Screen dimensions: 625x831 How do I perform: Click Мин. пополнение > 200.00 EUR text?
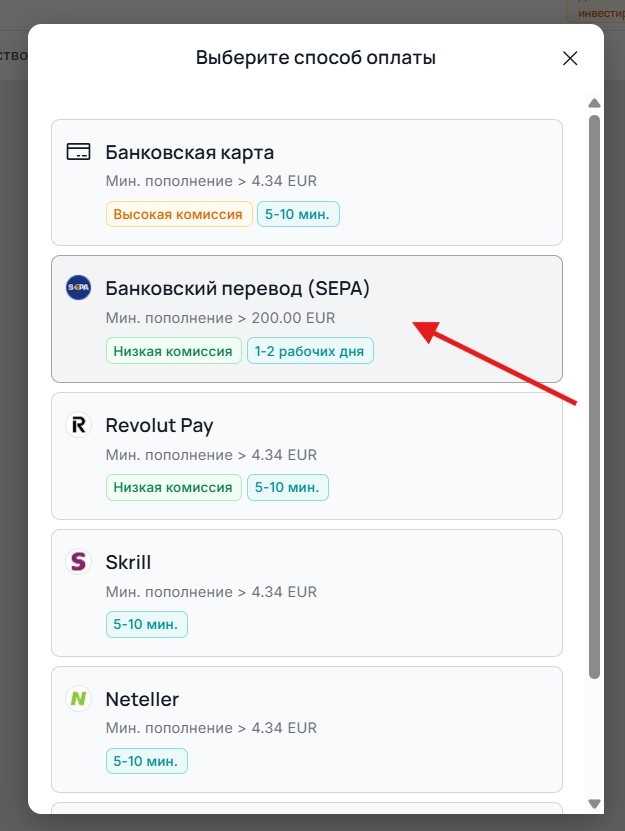click(x=220, y=318)
